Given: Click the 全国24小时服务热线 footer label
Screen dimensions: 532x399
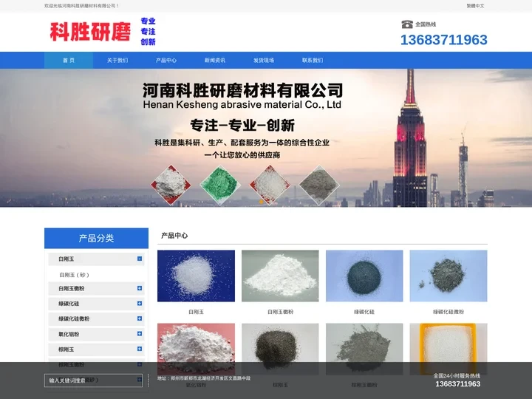Looking at the screenshot, I should point(457,375).
